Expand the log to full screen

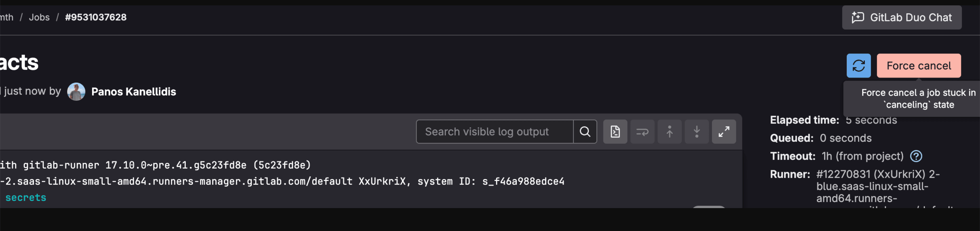point(724,132)
